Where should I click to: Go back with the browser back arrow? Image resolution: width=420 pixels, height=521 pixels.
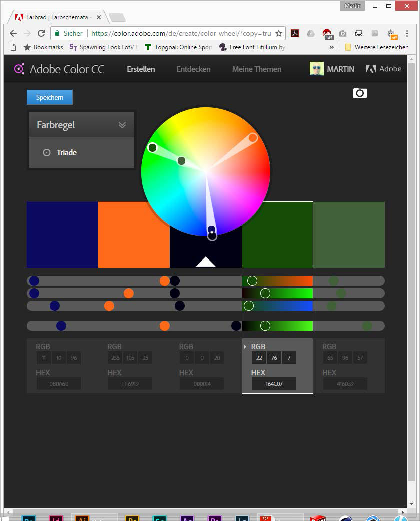13,33
